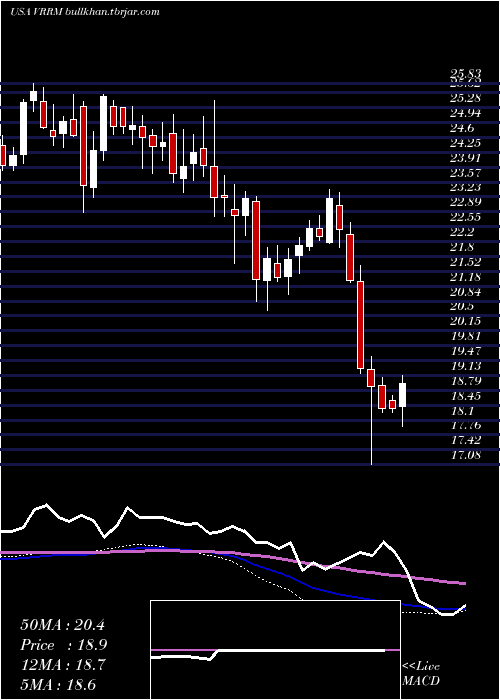Click the '50MA : 20.4' reading
Screen dimensions: 500x700
[62, 625]
